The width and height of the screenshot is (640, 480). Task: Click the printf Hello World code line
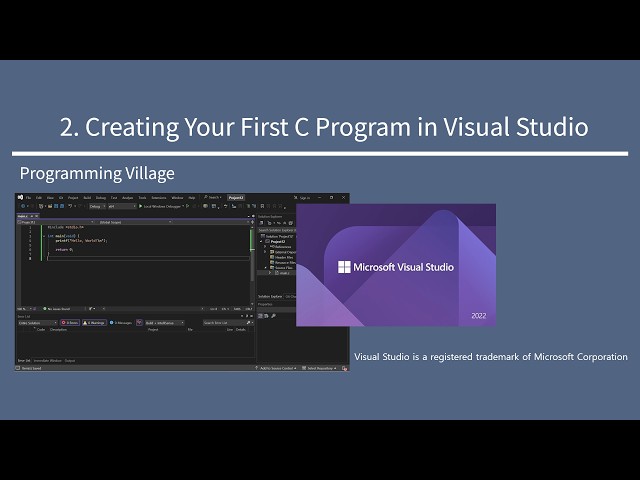(x=81, y=241)
